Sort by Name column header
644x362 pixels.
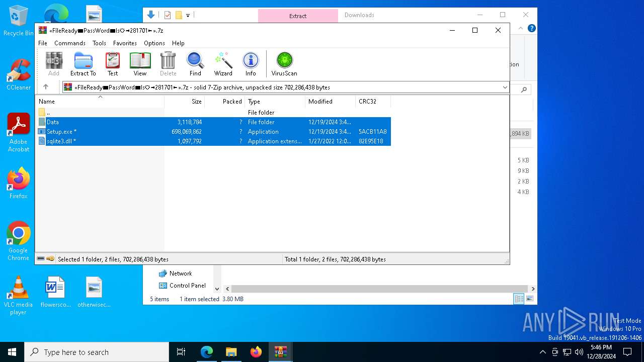tap(100, 102)
